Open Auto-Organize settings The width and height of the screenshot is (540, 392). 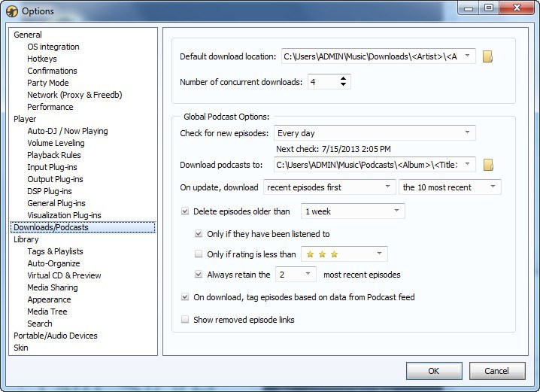[53, 263]
